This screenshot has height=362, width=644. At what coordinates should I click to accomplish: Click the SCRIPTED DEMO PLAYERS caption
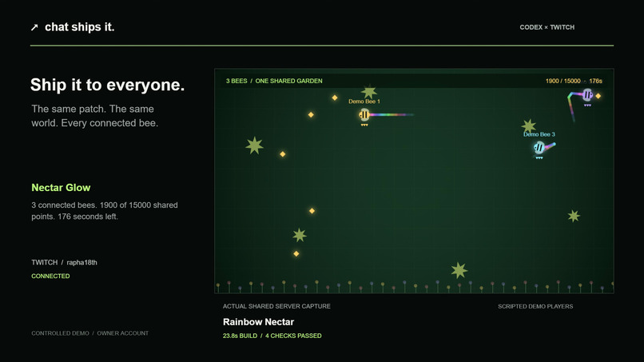[535, 306]
